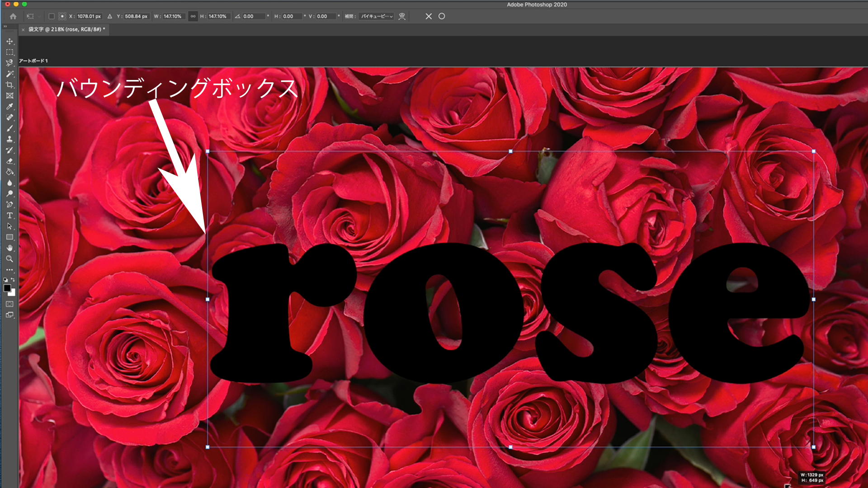Click the reference point location grid
The image size is (868, 488).
point(62,16)
